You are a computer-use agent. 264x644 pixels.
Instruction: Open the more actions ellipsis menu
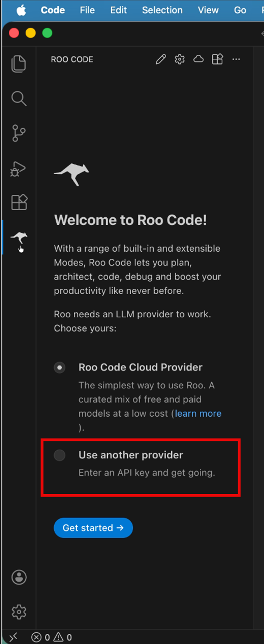[236, 59]
